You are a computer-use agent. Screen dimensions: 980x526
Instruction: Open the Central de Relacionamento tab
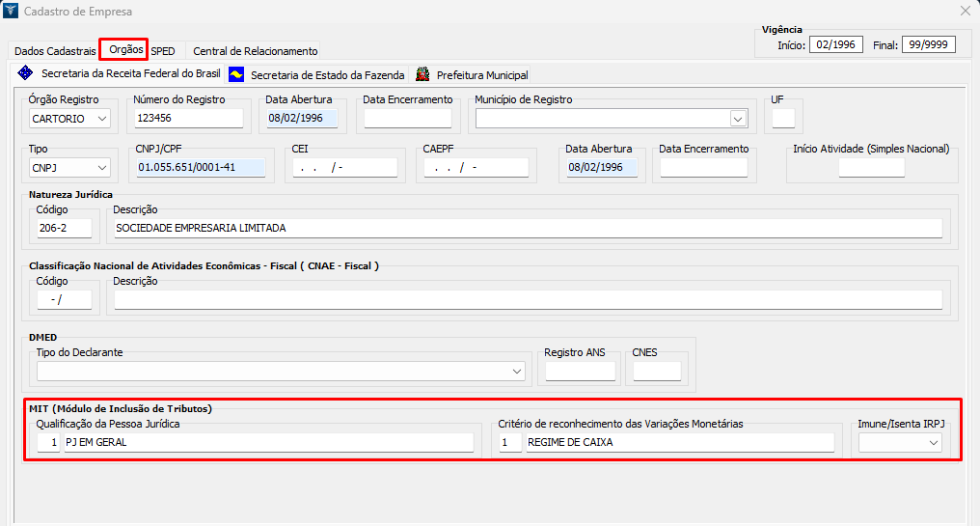point(255,50)
